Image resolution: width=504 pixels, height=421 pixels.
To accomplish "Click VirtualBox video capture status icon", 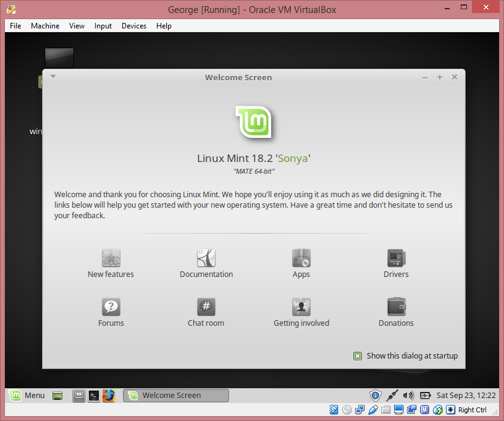I will click(412, 410).
